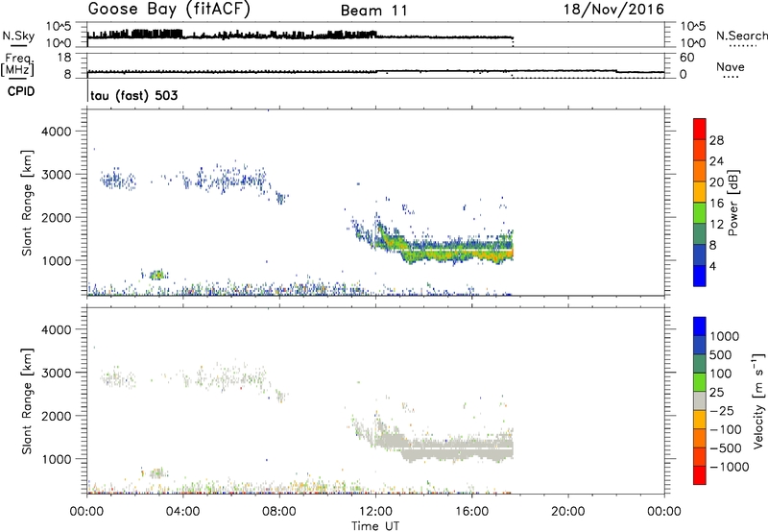The image size is (768, 532).
Task: Click the '4' label on the Power colorbar
Action: tap(713, 267)
